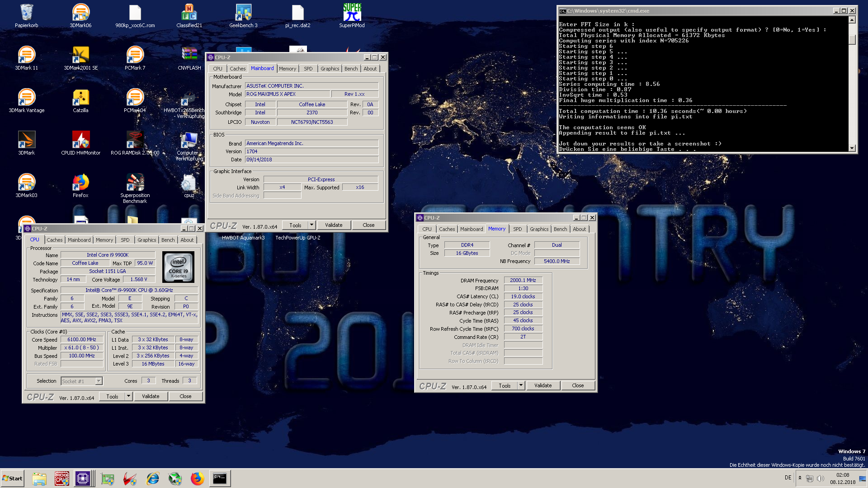Screen dimensions: 868x488
Task: Open the cpuz desktop icon
Action: 189,186
